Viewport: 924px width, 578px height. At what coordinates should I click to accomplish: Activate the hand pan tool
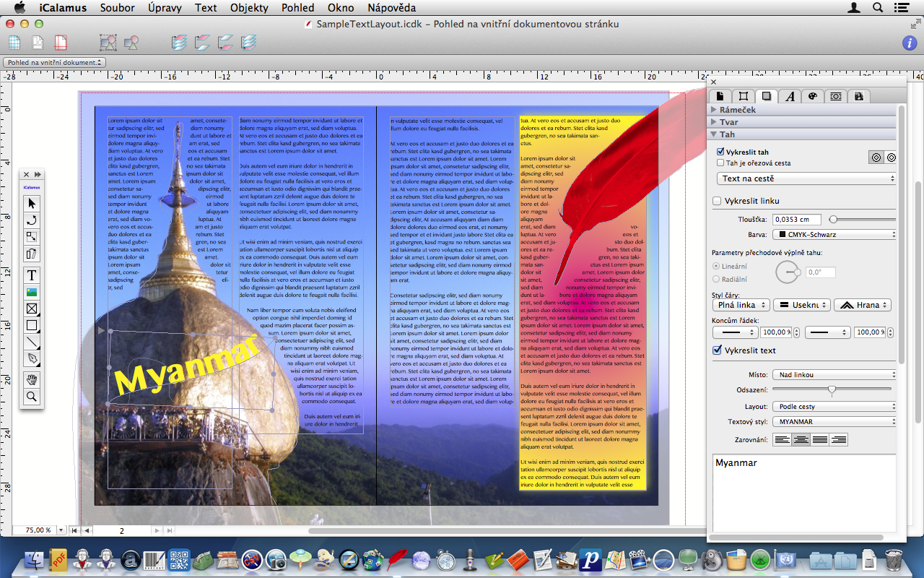pos(32,380)
